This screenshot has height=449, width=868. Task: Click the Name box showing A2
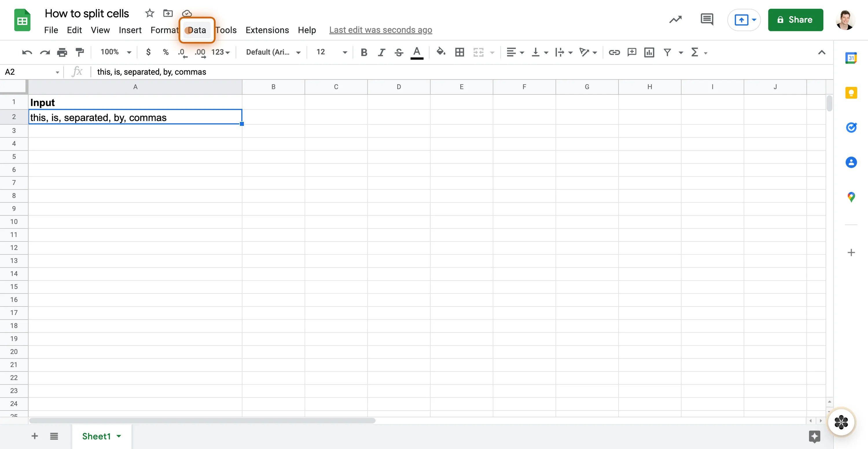coord(31,72)
